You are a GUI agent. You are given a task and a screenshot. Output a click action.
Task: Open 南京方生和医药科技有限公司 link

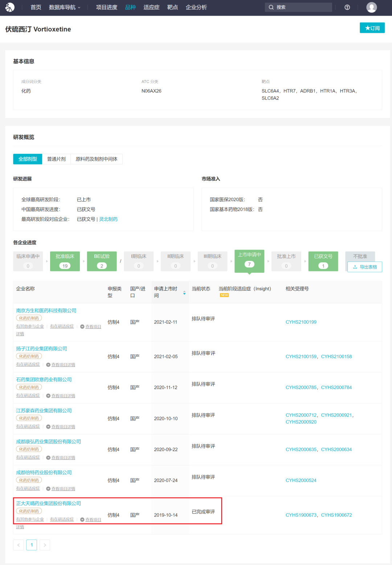click(46, 311)
